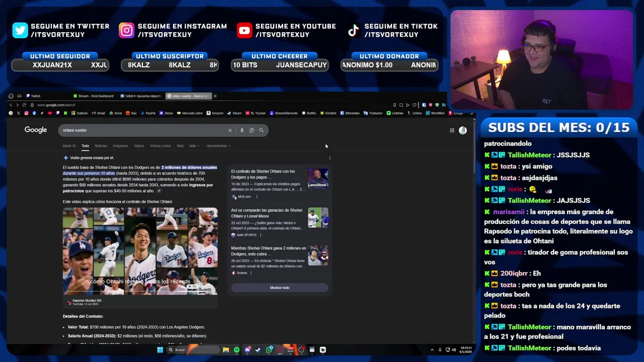Open options for beIN SPORTS result
The height and width of the screenshot is (362, 644).
pos(260,235)
